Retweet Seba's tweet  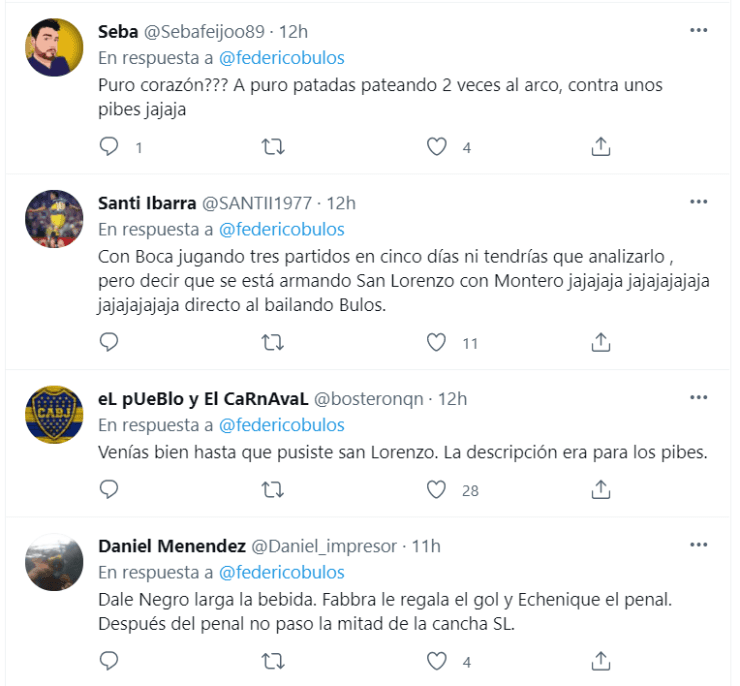(272, 147)
